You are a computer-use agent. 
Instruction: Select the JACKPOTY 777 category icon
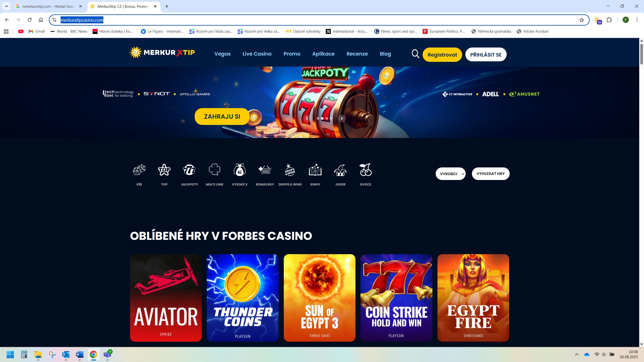(x=189, y=170)
